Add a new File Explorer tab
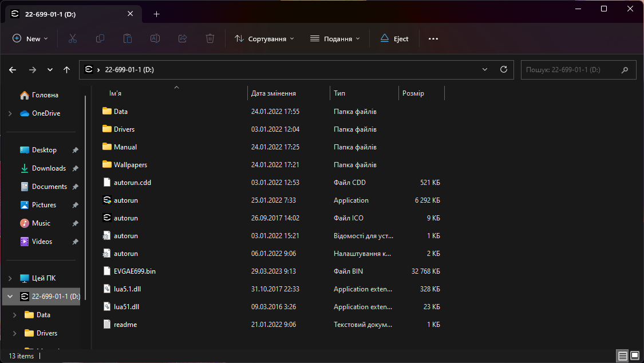 pos(156,14)
